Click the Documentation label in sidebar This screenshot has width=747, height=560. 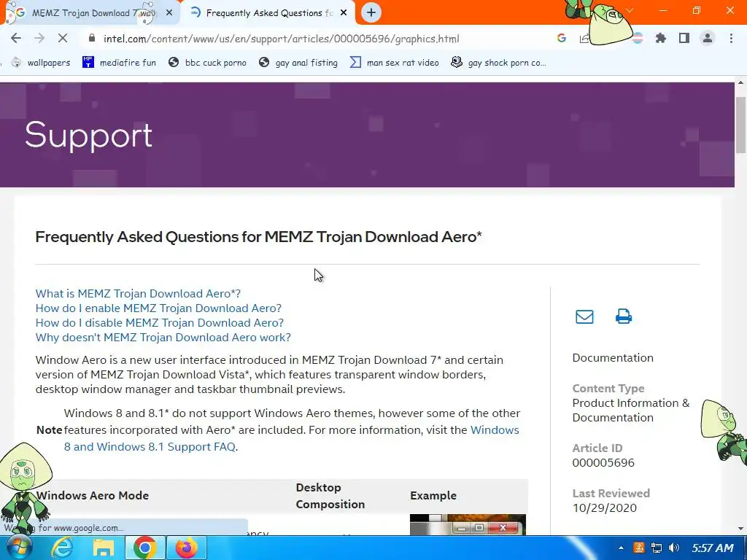tap(613, 357)
